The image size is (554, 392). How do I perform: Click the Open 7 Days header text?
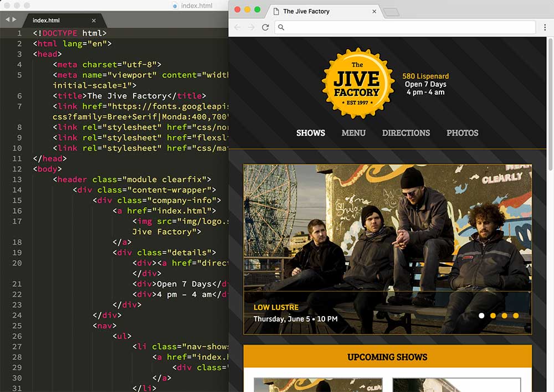point(425,84)
